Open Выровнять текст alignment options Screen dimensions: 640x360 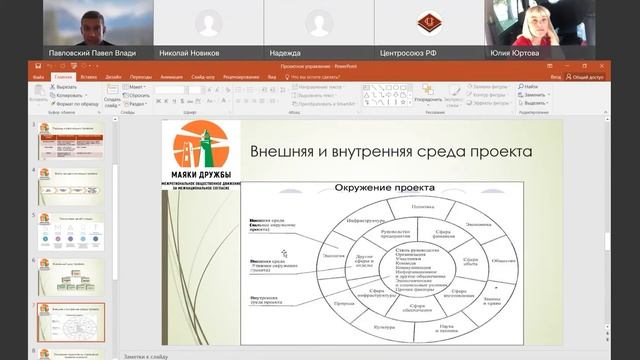pyautogui.click(x=314, y=96)
